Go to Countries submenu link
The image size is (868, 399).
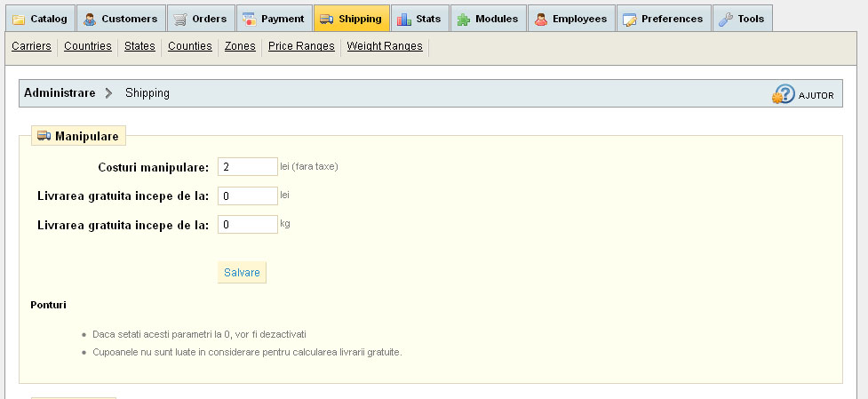[x=88, y=46]
